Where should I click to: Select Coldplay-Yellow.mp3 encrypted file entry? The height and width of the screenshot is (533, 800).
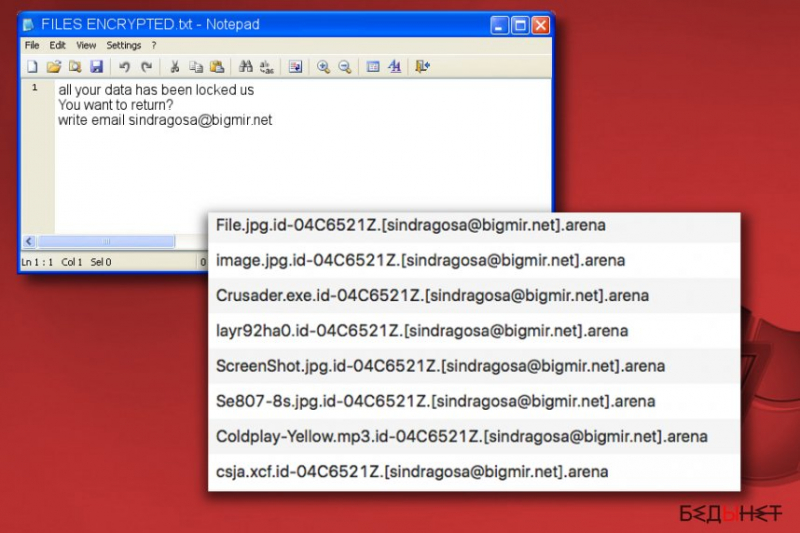461,436
